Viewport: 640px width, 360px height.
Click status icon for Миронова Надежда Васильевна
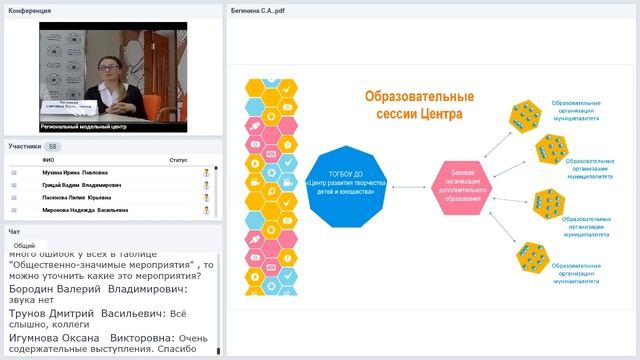click(207, 211)
